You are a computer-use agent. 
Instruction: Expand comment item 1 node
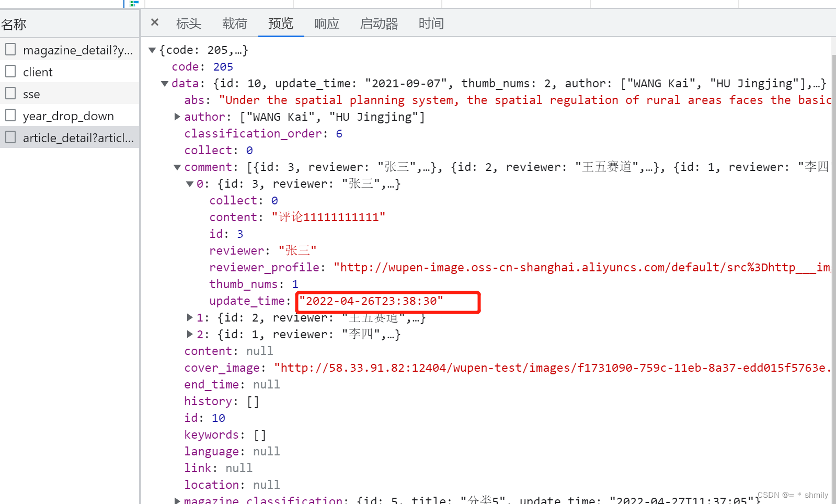[x=190, y=317]
